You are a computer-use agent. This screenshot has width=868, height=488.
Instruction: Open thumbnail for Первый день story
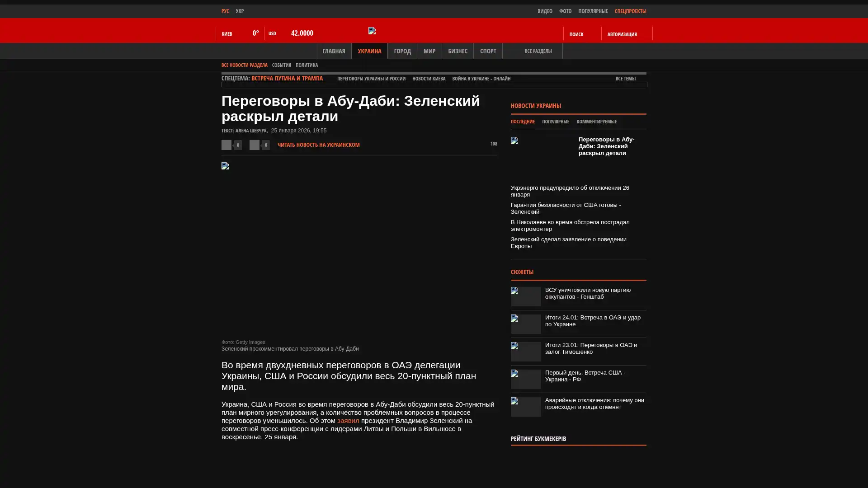tap(526, 379)
